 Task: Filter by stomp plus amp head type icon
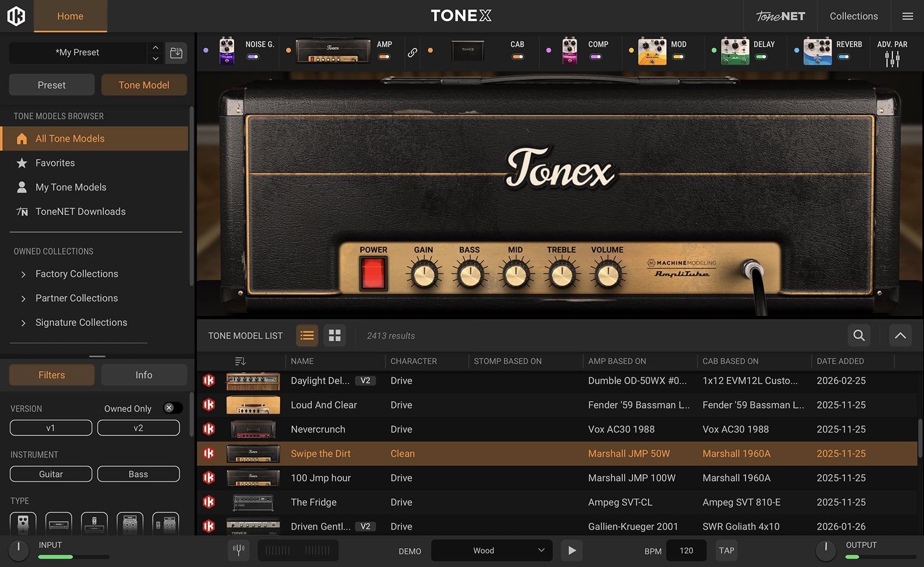pyautogui.click(x=94, y=523)
